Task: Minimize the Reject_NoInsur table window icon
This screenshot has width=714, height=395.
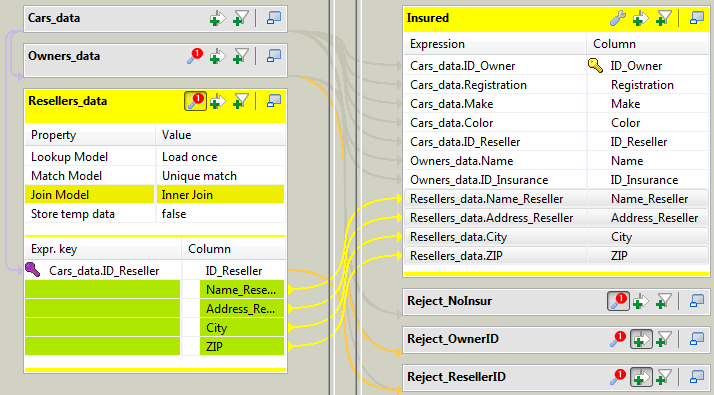Action: pyautogui.click(x=697, y=301)
